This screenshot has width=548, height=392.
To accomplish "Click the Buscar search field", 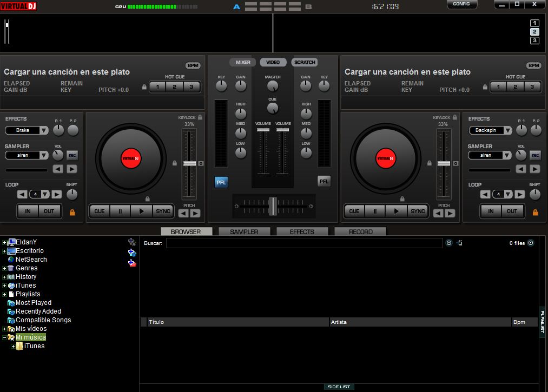I will pos(305,243).
